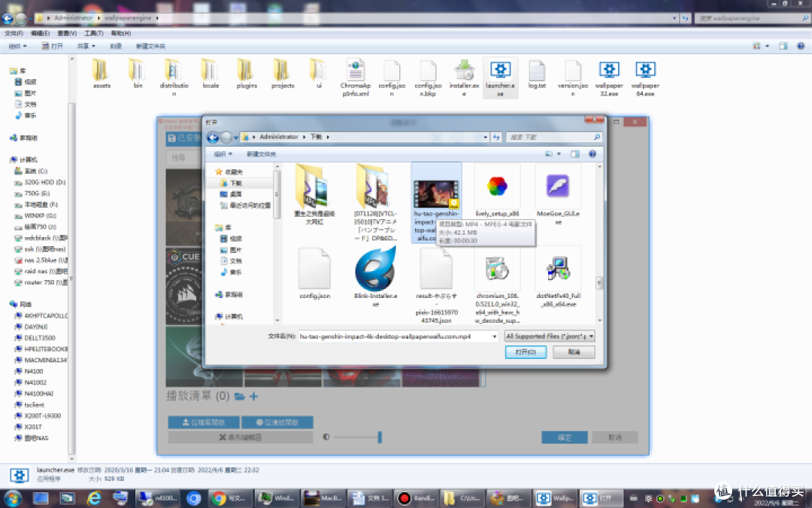The height and width of the screenshot is (508, 812).
Task: Click the 取消 button in the open dialog
Action: pyautogui.click(x=574, y=352)
